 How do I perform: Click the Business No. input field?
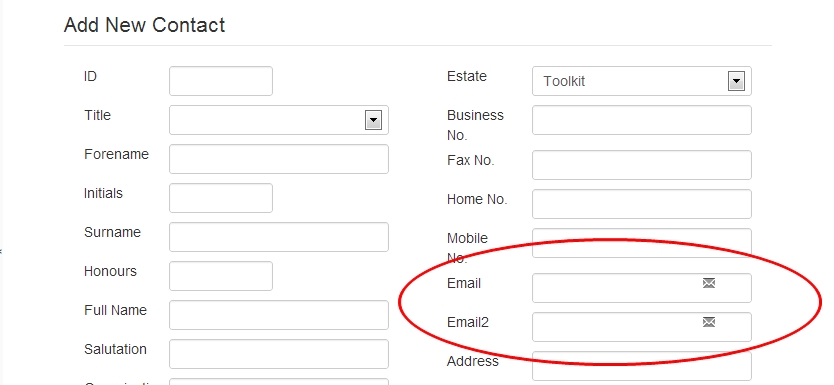pos(641,120)
